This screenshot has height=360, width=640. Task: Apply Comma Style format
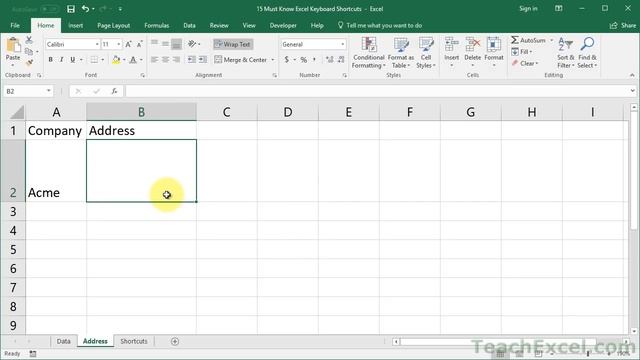pyautogui.click(x=314, y=60)
